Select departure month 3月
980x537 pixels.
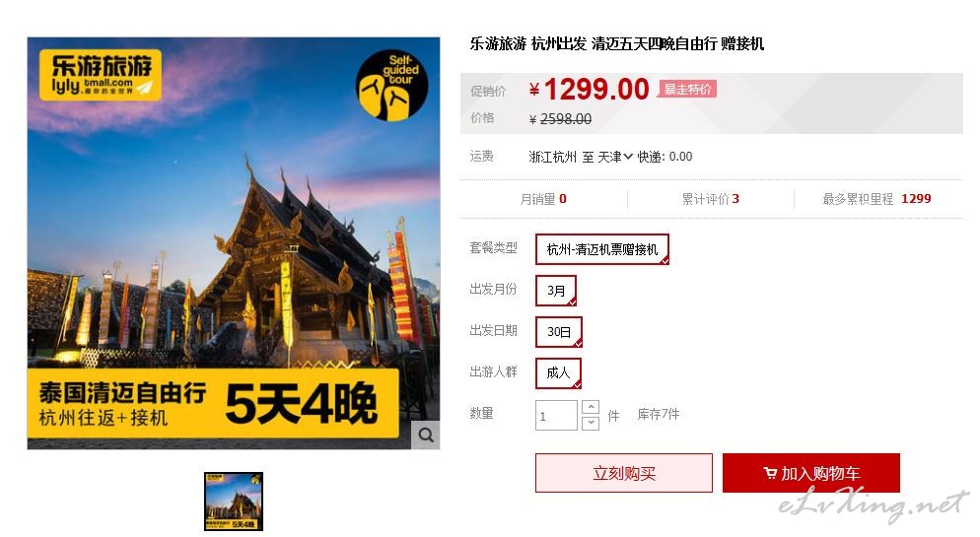tap(556, 291)
